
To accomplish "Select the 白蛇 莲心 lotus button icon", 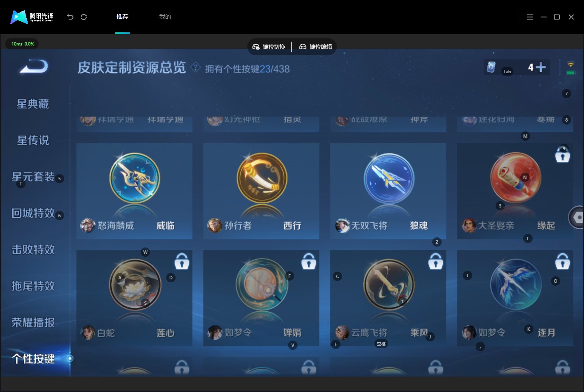I will point(135,285).
